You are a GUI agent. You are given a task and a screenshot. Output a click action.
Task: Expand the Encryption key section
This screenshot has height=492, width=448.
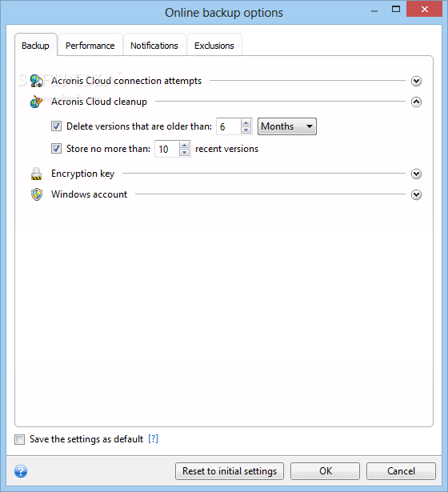(416, 174)
